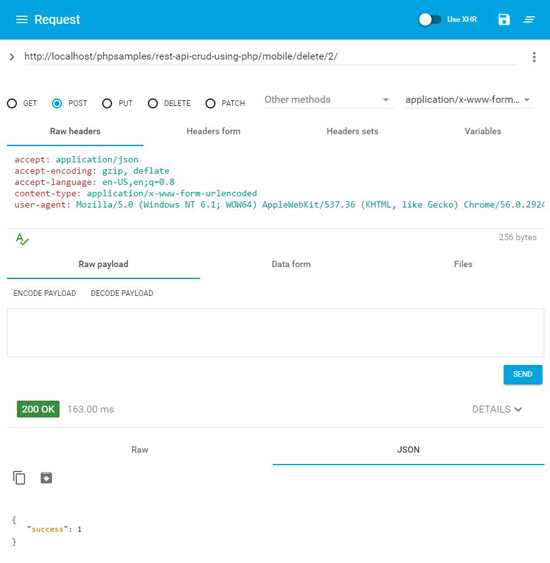The height and width of the screenshot is (563, 550).
Task: Select the GET method radio button
Action: (x=12, y=103)
